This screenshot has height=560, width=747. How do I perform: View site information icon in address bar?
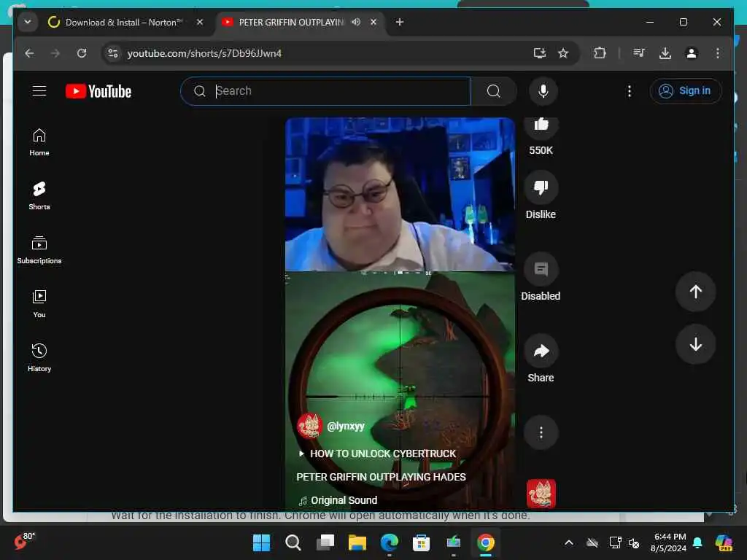[113, 52]
